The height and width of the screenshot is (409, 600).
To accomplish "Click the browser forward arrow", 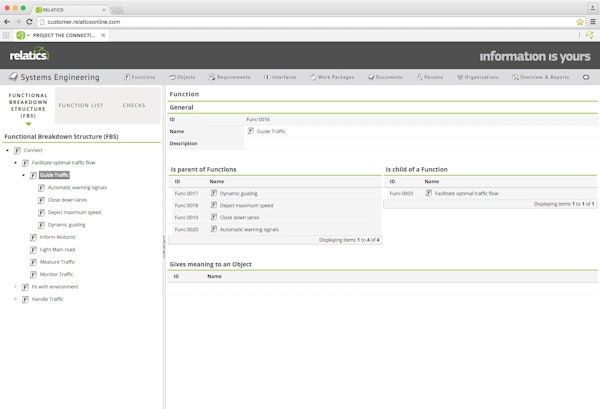I will click(x=18, y=22).
